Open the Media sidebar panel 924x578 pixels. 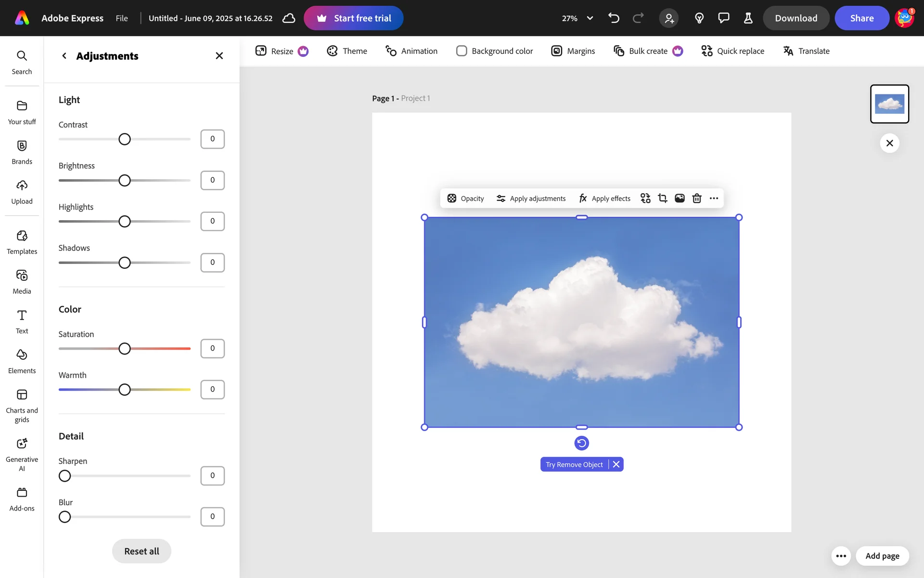(x=22, y=282)
